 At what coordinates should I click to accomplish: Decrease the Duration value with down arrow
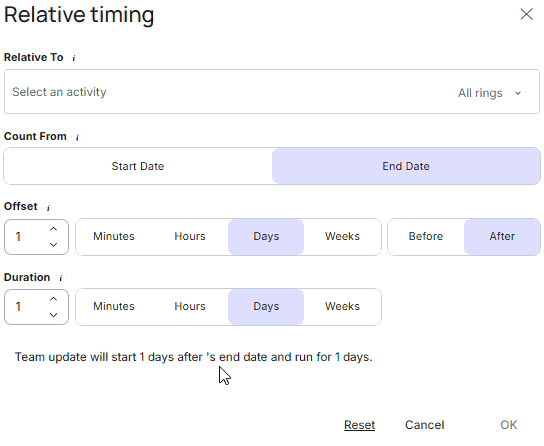(x=53, y=315)
